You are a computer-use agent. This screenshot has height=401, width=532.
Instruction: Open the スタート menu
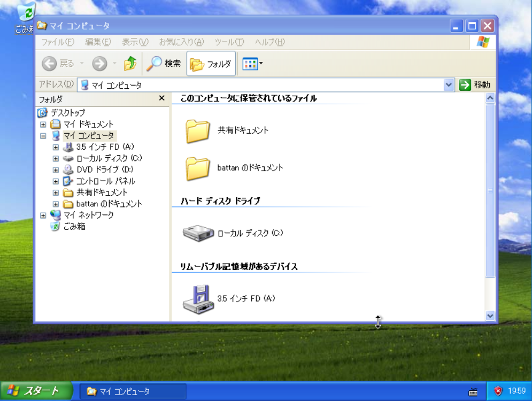36,391
